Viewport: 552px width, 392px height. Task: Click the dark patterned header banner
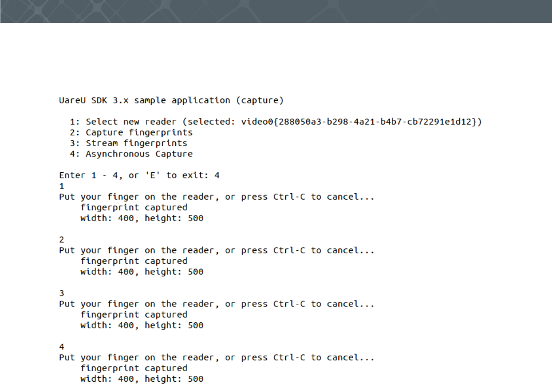click(276, 11)
